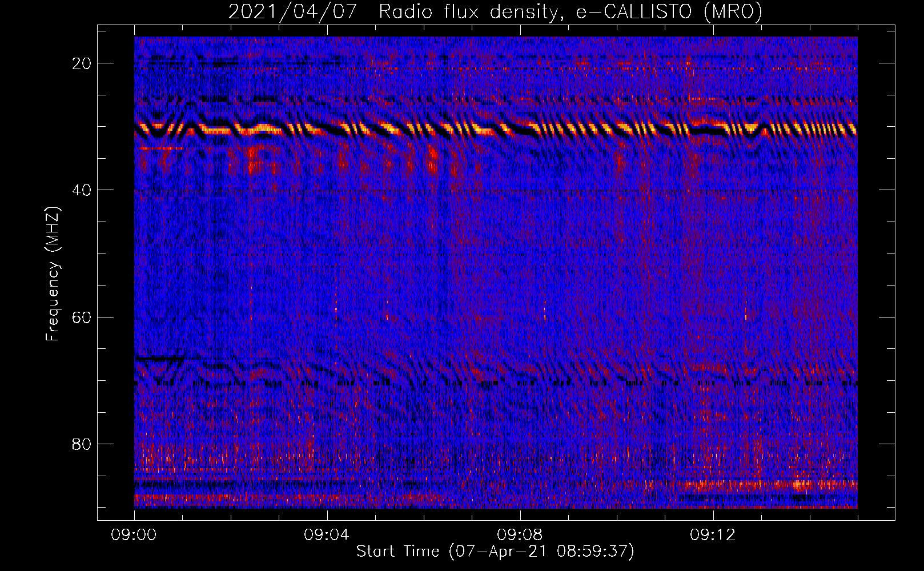
Task: Click the 09:00 time tick label
Action: coord(134,534)
